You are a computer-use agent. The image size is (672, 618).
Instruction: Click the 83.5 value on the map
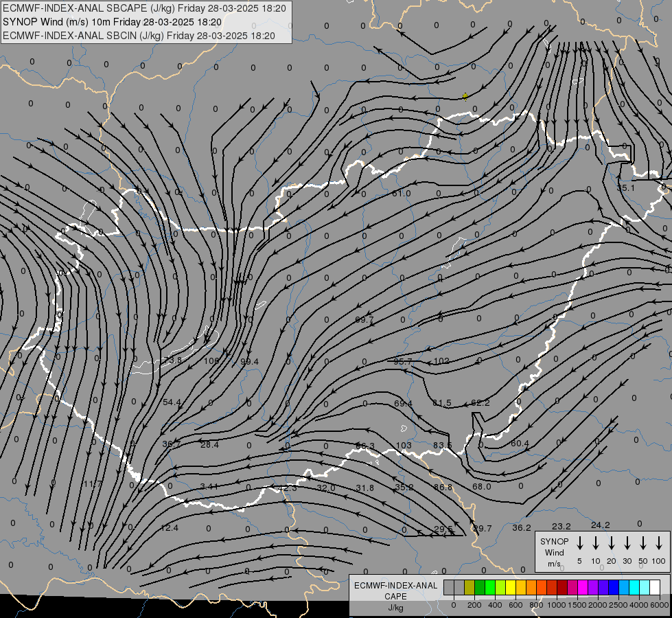tap(442, 445)
